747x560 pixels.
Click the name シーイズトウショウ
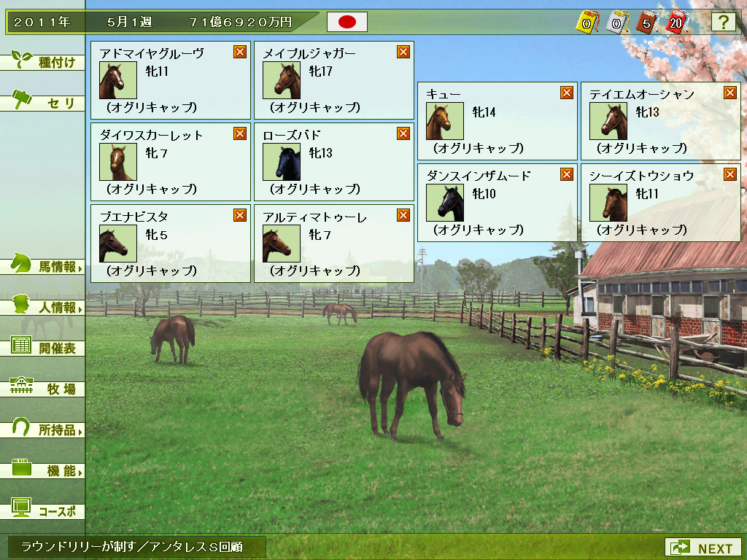(642, 176)
